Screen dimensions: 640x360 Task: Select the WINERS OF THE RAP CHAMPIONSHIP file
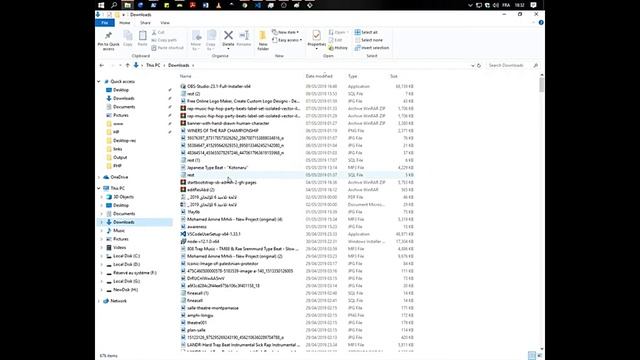point(222,131)
